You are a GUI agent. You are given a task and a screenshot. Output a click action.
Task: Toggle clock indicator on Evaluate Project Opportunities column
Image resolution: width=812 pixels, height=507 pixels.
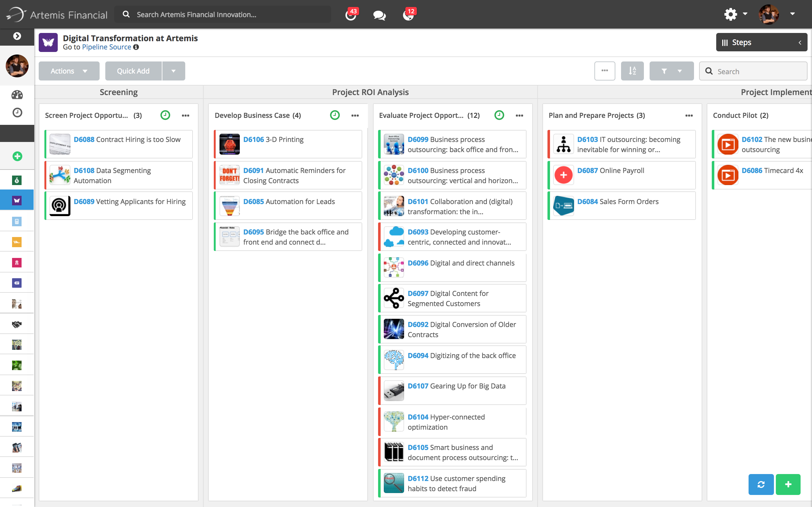[499, 115]
